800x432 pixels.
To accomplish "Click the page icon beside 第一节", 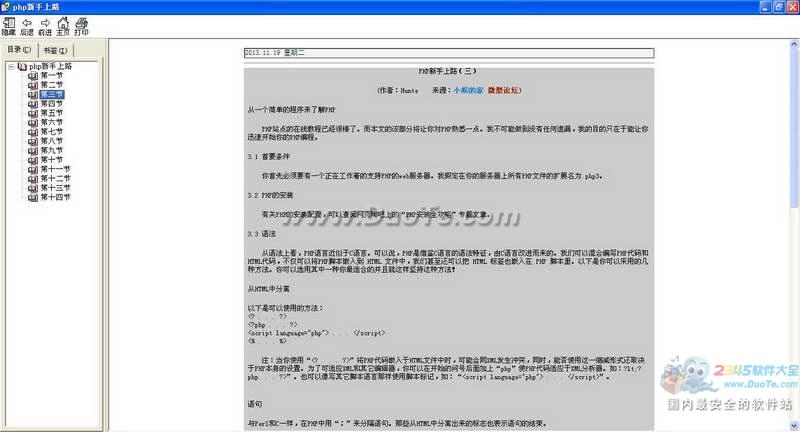I will [x=33, y=76].
